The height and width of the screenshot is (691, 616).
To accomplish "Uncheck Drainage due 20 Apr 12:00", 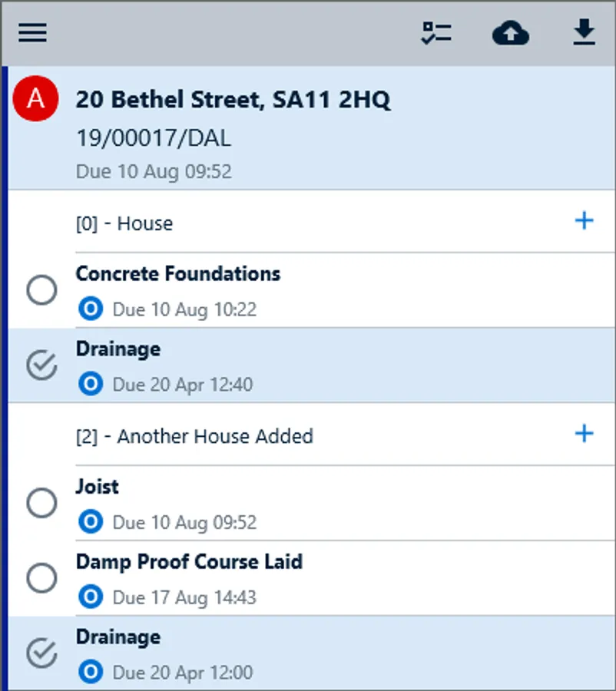I will [x=42, y=653].
